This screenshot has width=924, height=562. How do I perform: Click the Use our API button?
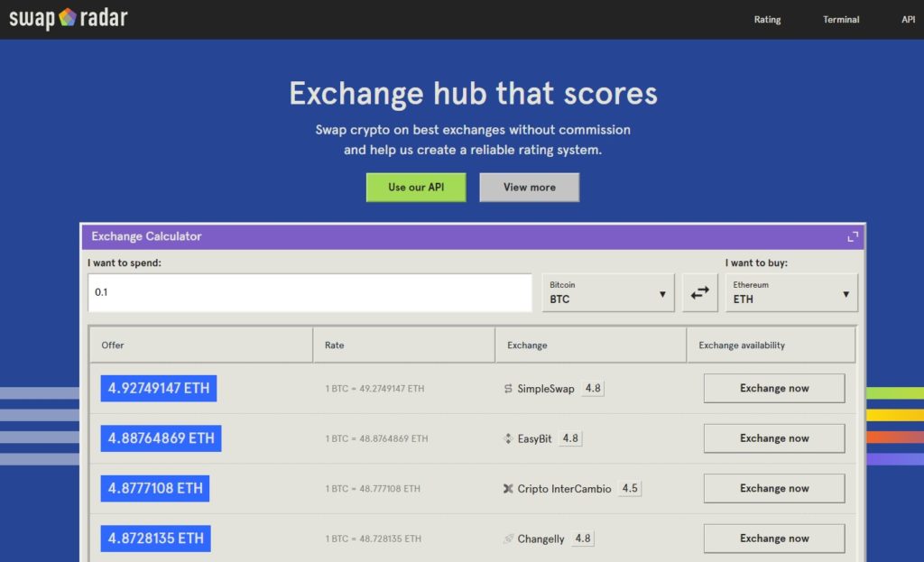(x=416, y=188)
